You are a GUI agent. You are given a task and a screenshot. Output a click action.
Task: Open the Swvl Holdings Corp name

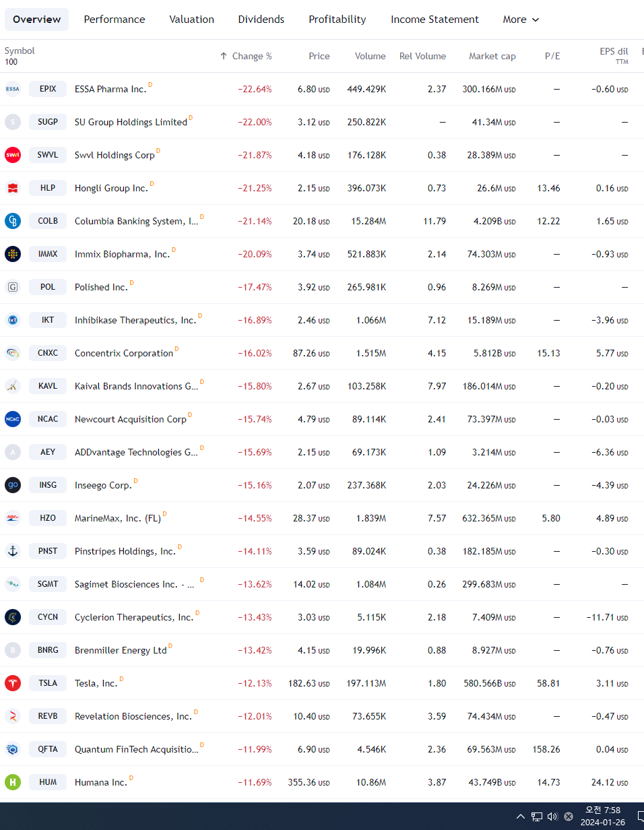pyautogui.click(x=115, y=155)
